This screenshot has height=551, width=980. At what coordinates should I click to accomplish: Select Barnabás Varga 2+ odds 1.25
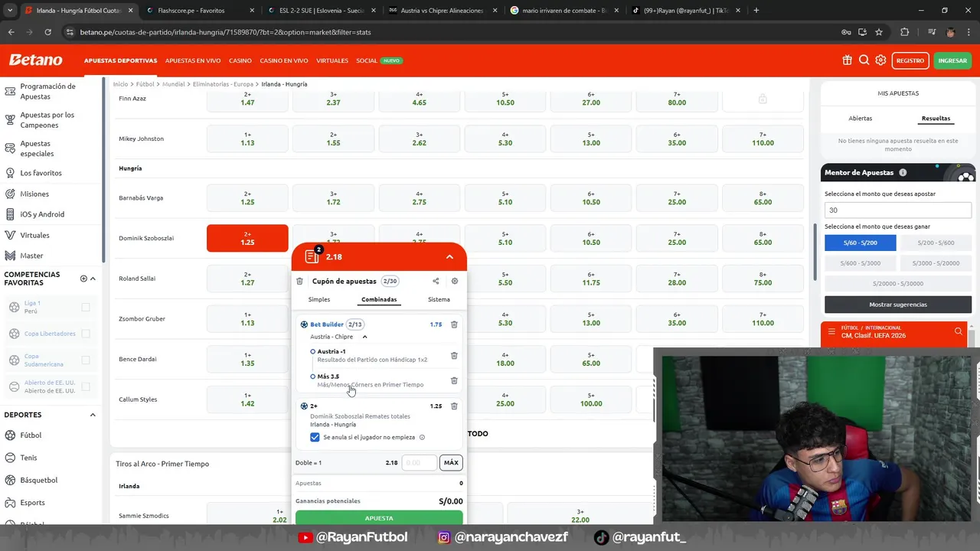click(x=247, y=198)
